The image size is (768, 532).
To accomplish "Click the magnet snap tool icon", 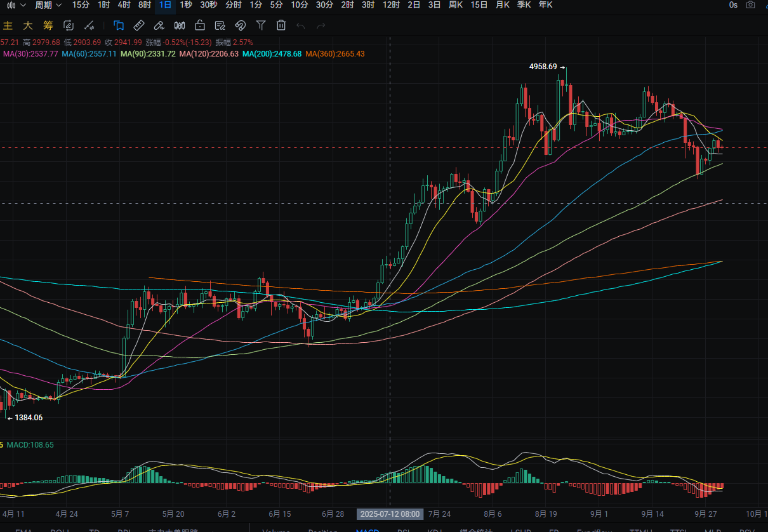I will point(241,25).
